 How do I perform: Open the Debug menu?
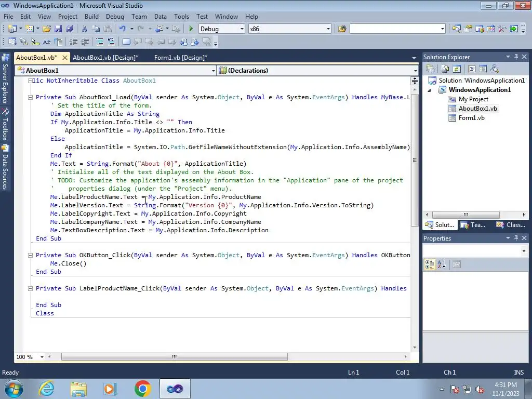click(x=115, y=16)
